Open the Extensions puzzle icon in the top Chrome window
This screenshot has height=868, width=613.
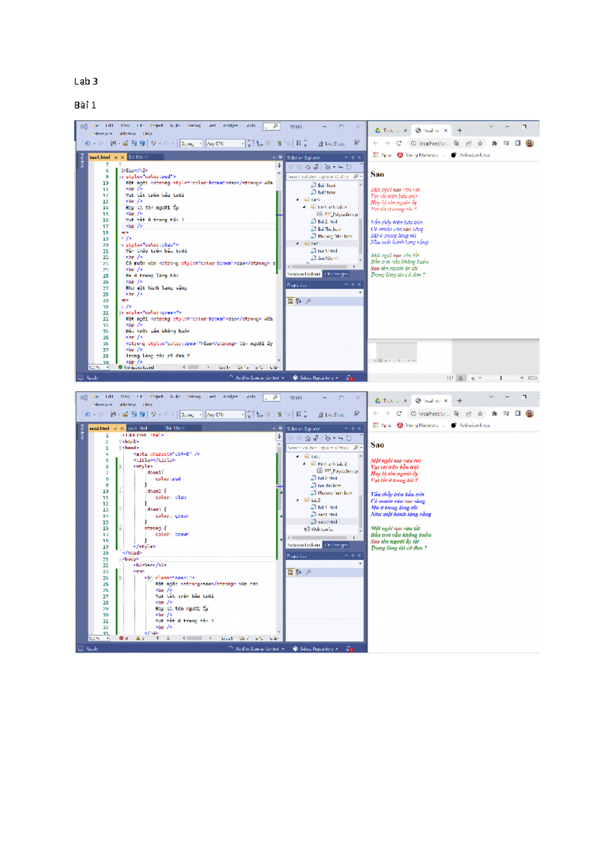(494, 143)
